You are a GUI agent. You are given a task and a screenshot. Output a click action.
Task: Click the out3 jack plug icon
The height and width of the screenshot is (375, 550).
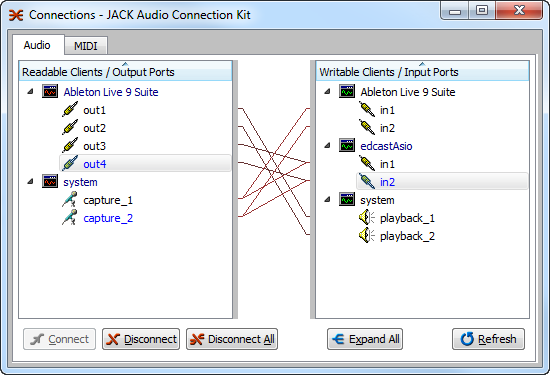[x=70, y=146]
